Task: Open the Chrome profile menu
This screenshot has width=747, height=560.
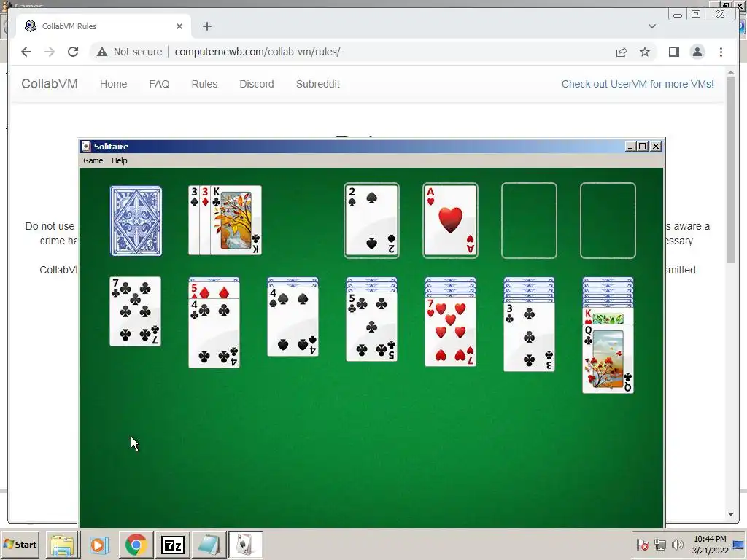Action: [x=697, y=52]
